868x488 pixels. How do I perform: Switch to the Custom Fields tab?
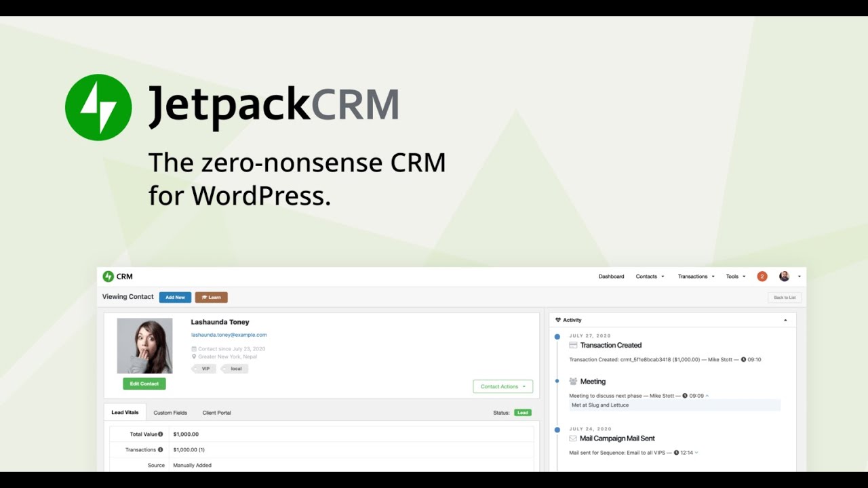tap(170, 412)
